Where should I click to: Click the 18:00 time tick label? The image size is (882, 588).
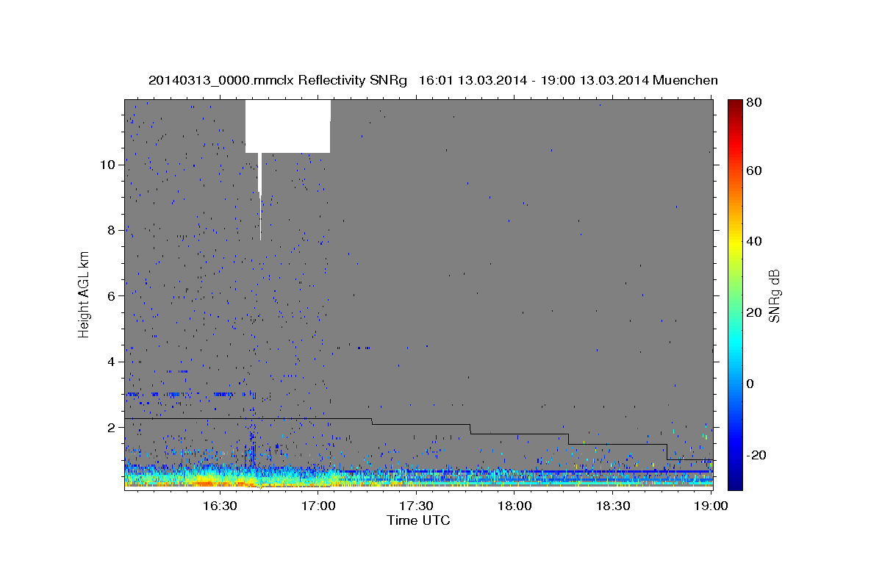click(x=514, y=506)
